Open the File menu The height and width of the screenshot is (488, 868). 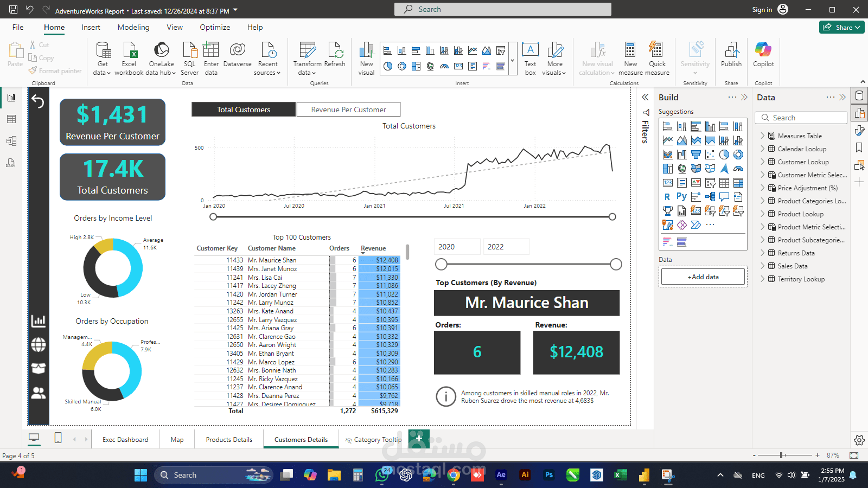click(18, 27)
